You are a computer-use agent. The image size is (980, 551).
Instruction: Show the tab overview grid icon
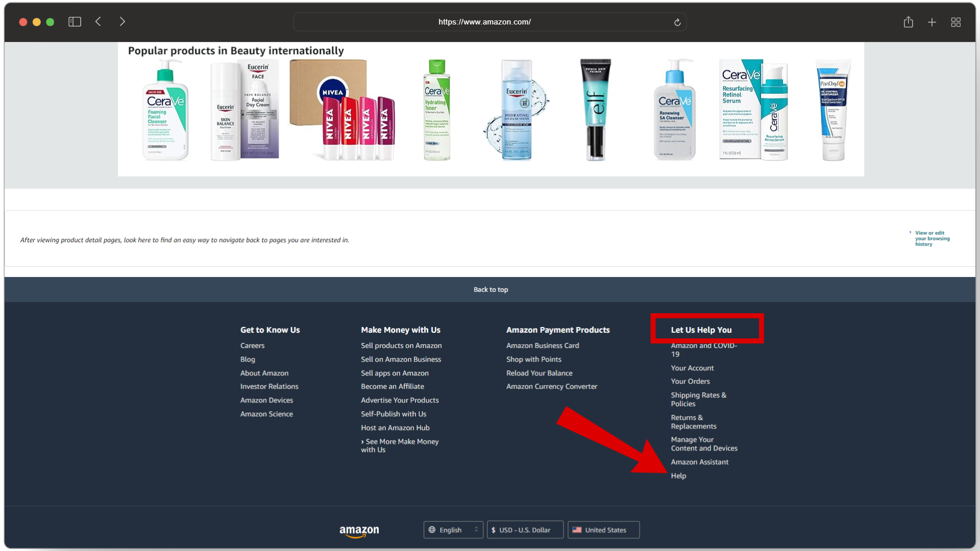(956, 22)
